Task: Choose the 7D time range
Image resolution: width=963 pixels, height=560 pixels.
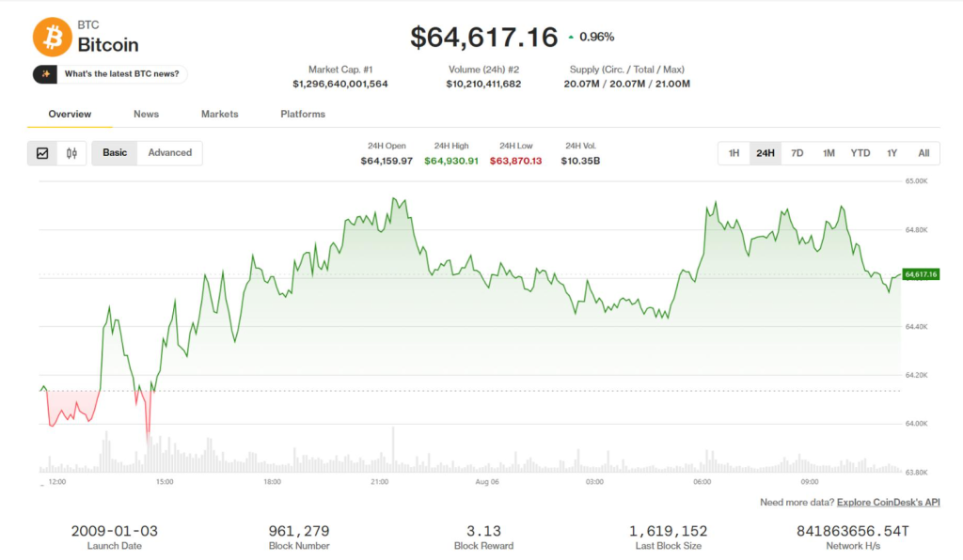Action: coord(797,153)
